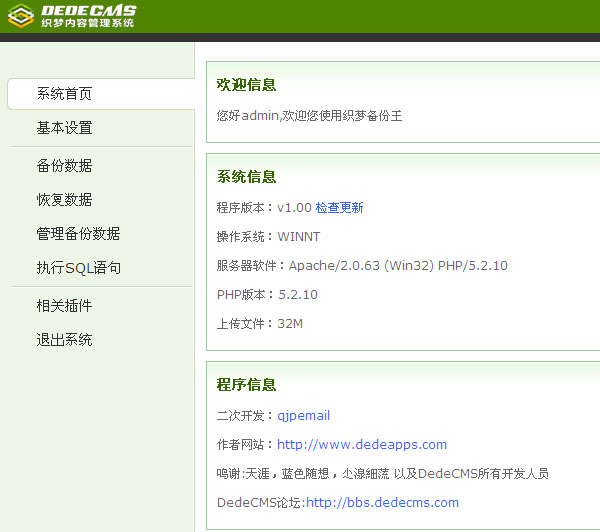This screenshot has width=600, height=532.
Task: Click the 上传文件：32M line
Action: 260,324
